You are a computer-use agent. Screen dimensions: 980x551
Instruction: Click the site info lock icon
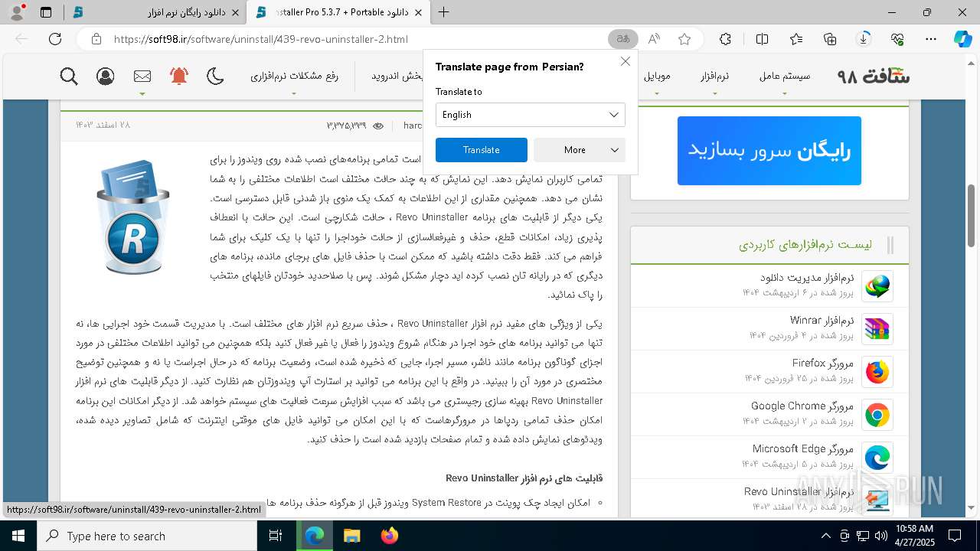tap(95, 39)
